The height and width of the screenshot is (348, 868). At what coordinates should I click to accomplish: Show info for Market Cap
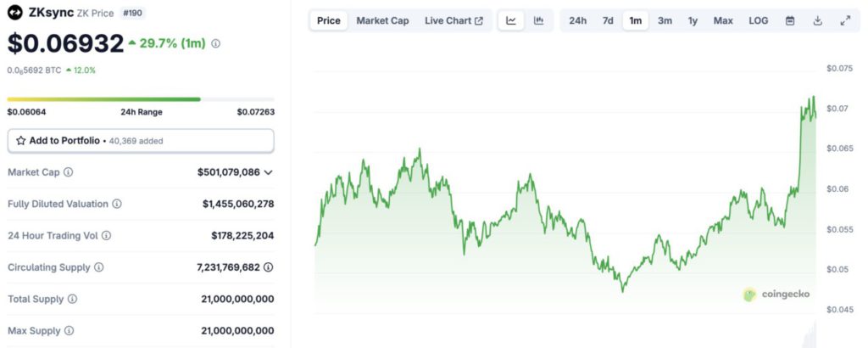point(69,172)
